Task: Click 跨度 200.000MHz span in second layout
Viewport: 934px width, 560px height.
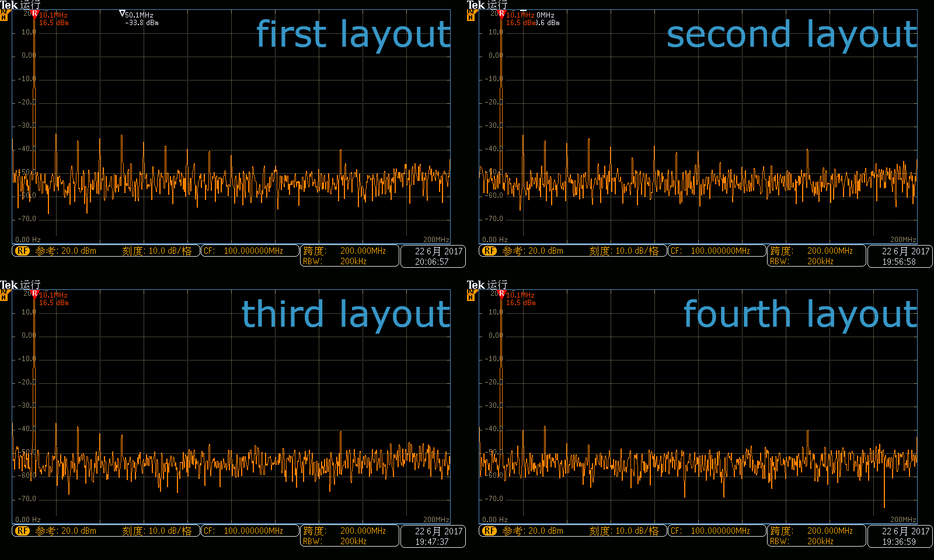Action: [x=811, y=251]
